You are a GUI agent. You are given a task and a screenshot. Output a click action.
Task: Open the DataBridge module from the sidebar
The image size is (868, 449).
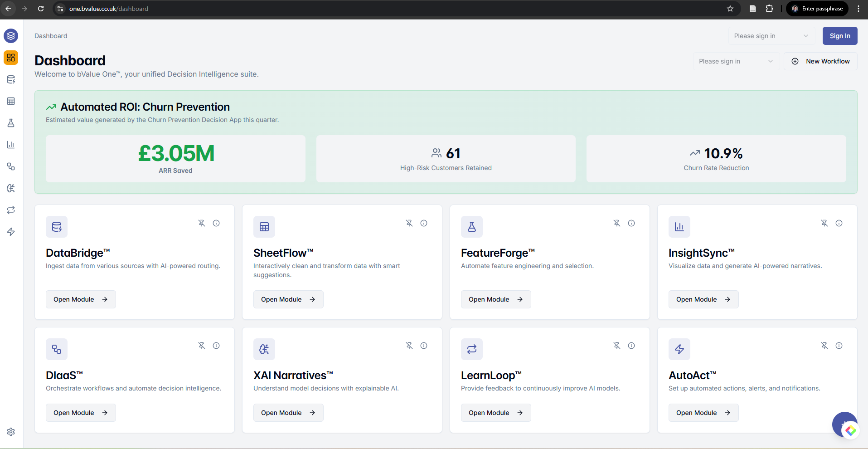11,79
